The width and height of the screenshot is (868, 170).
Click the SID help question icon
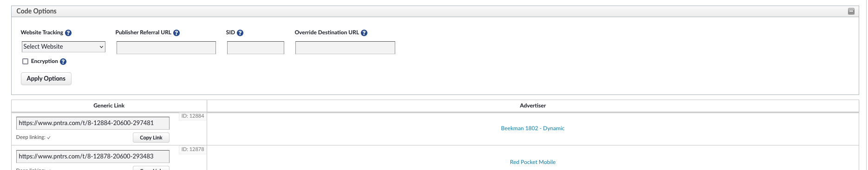240,33
